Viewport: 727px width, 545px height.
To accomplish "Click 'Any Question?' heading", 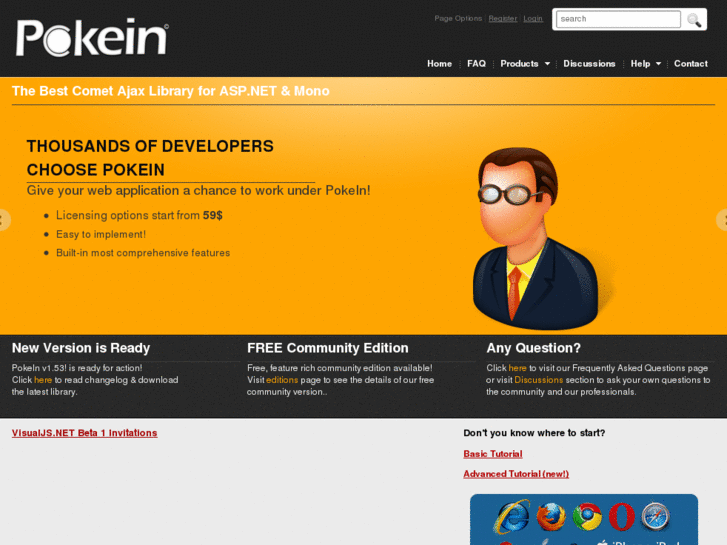I will [534, 348].
